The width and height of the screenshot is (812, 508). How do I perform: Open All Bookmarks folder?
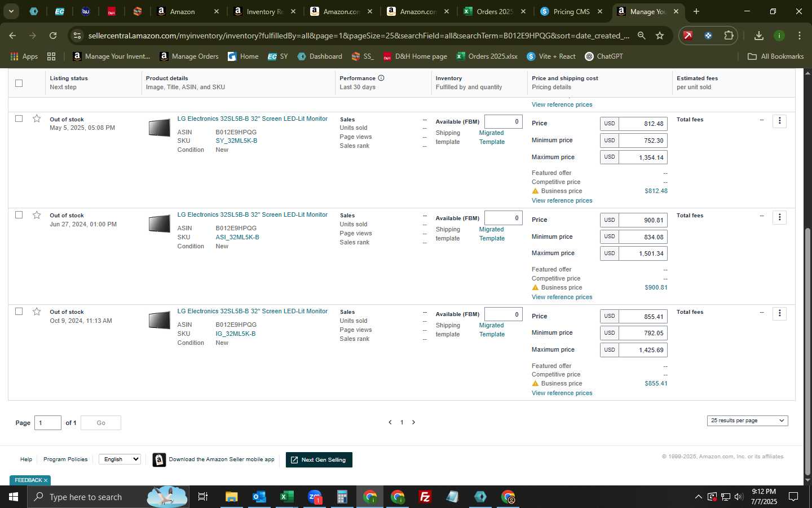point(775,56)
